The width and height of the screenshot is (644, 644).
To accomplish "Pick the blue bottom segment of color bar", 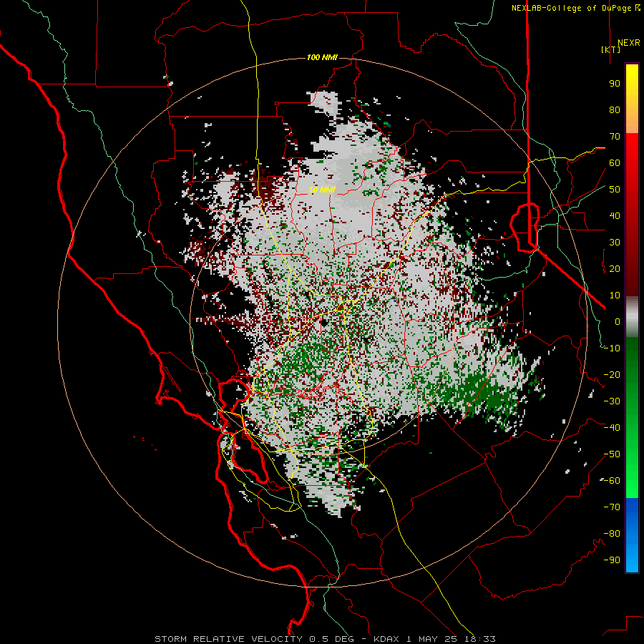I will (x=632, y=535).
